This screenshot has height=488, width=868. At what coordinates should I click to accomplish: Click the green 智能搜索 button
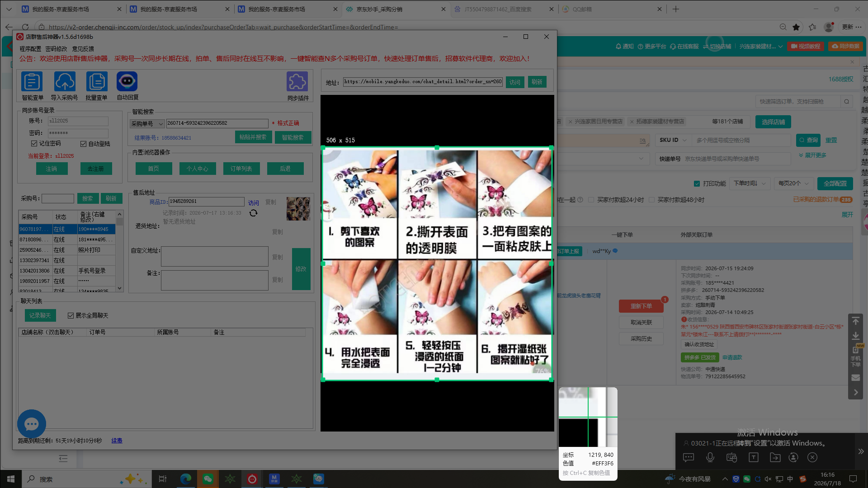(x=293, y=137)
